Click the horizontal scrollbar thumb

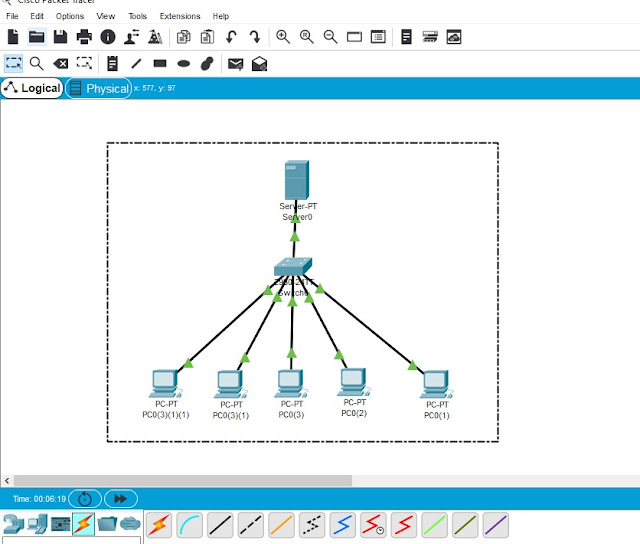coord(183,481)
